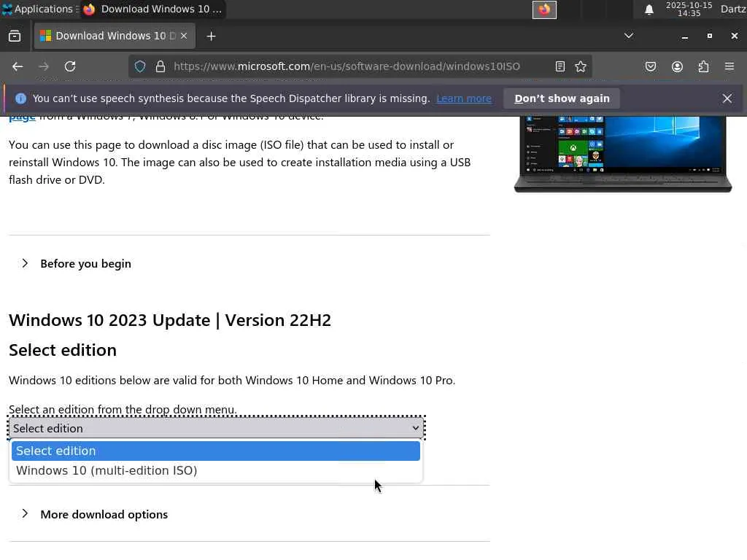Click the Windows 10 laptop image

coord(623,154)
